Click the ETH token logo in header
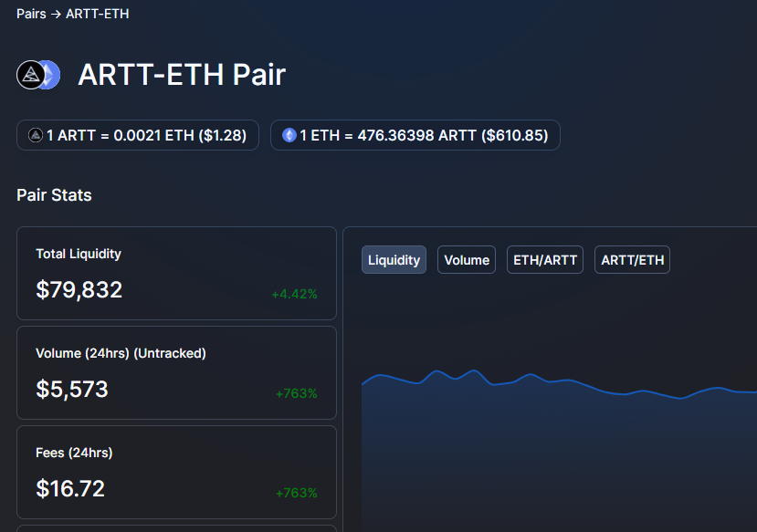This screenshot has height=532, width=757. 52,75
